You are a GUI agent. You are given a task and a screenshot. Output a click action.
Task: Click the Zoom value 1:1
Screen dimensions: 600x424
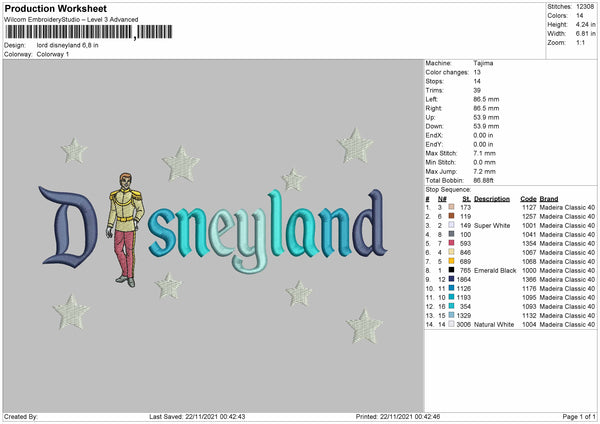point(580,42)
